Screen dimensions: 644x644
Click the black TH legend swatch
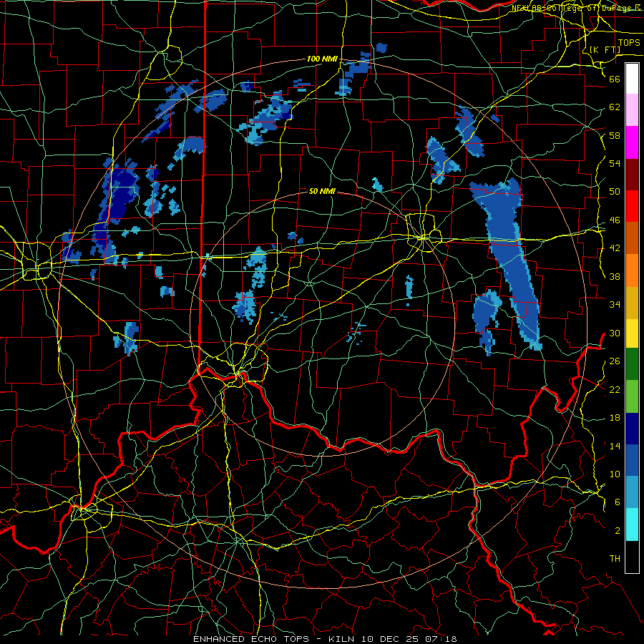[x=632, y=557]
